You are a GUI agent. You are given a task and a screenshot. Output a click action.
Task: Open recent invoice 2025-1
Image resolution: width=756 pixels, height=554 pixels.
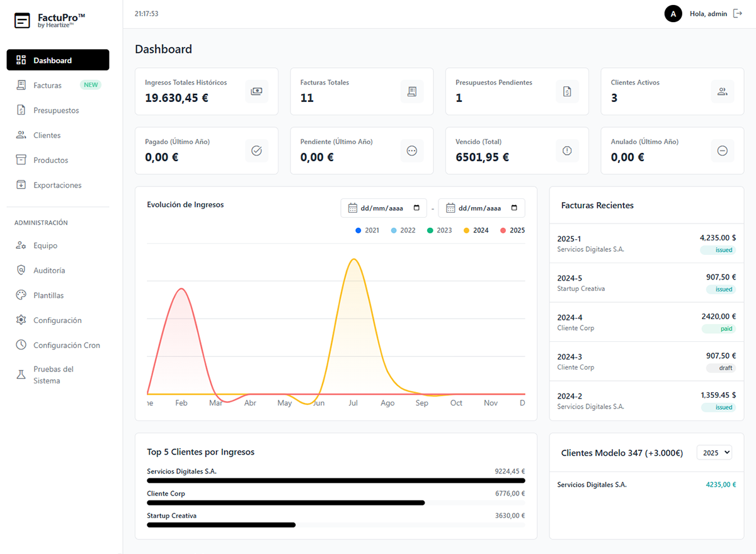[x=646, y=244]
